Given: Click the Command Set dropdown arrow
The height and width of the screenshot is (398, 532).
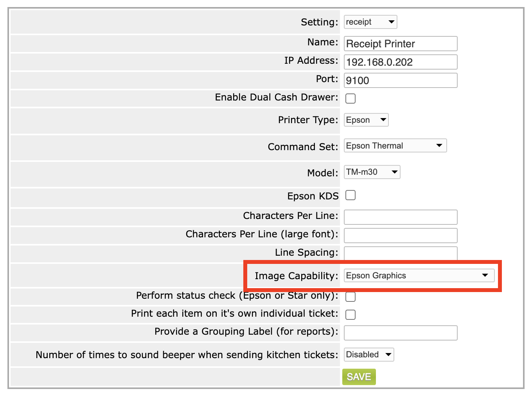Looking at the screenshot, I should pyautogui.click(x=439, y=146).
